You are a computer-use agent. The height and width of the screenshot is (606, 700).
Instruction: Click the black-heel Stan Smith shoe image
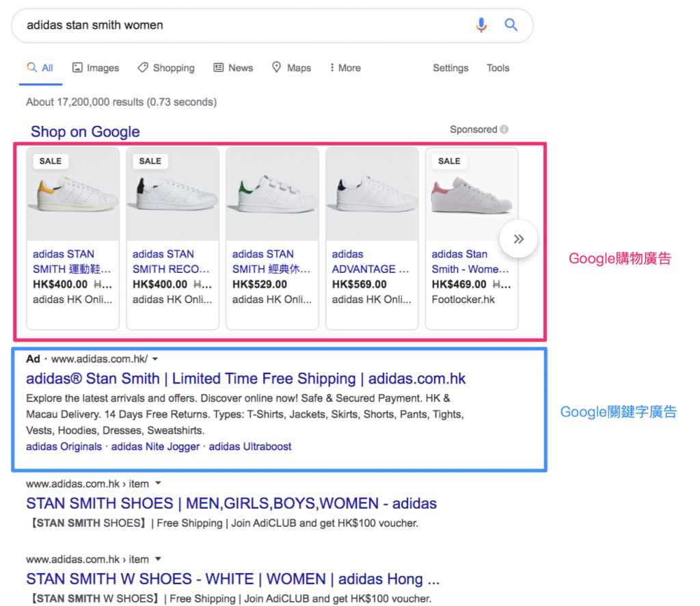[x=173, y=194]
